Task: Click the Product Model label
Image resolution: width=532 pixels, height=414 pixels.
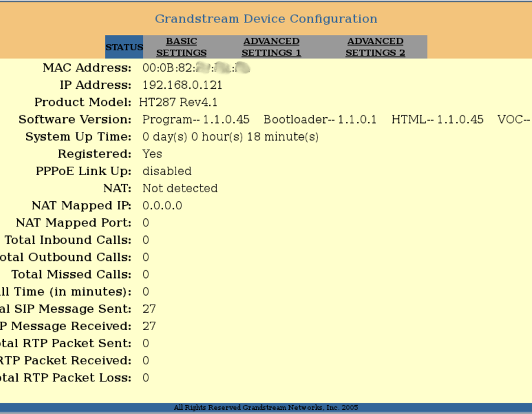Action: tap(83, 102)
